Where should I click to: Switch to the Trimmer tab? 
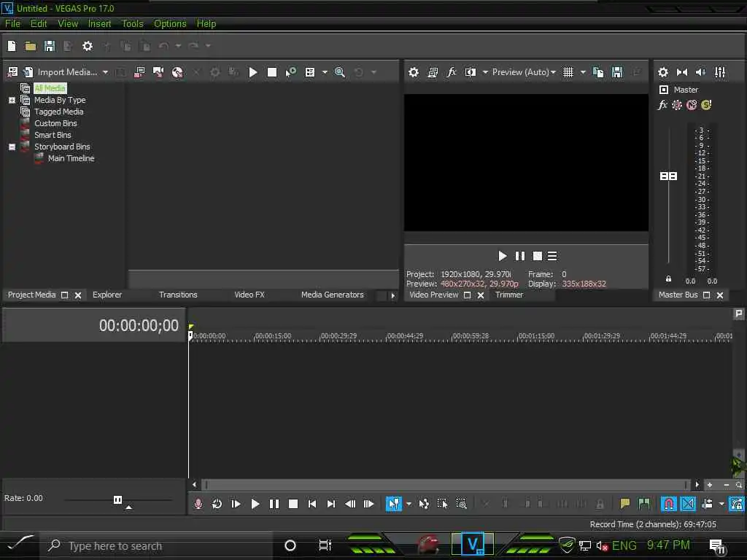(509, 295)
